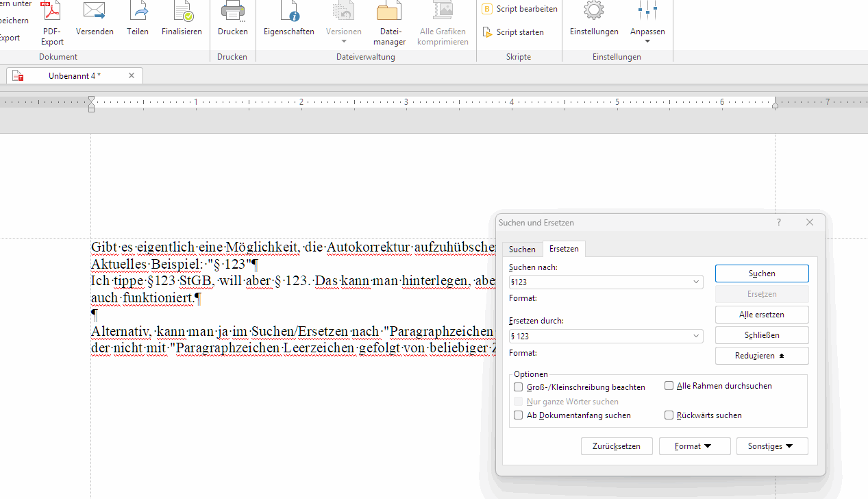Click the Alle ersetzen button
Screen dimensions: 868x499
click(762, 315)
